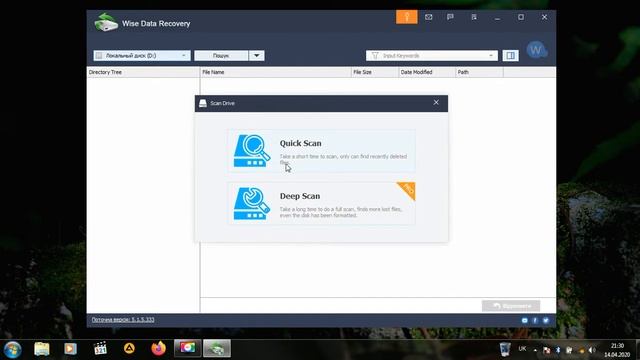Choose the Quick Scan option
640x360 pixels.
click(322, 151)
